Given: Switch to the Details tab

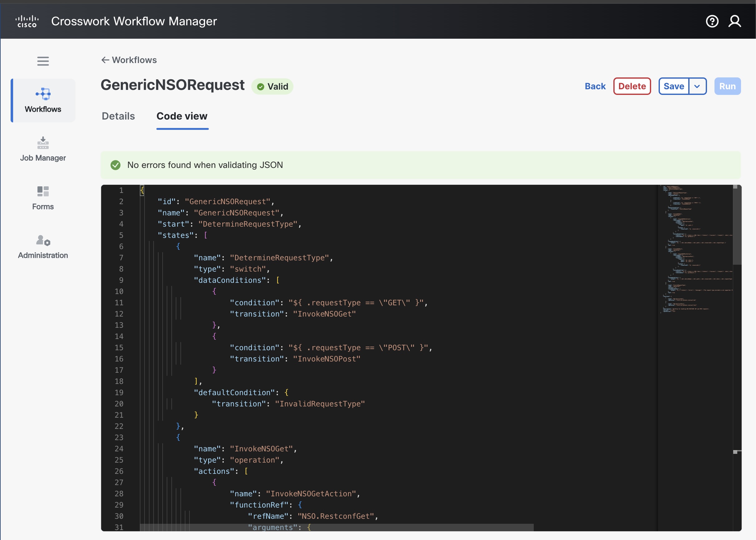Looking at the screenshot, I should coord(118,116).
